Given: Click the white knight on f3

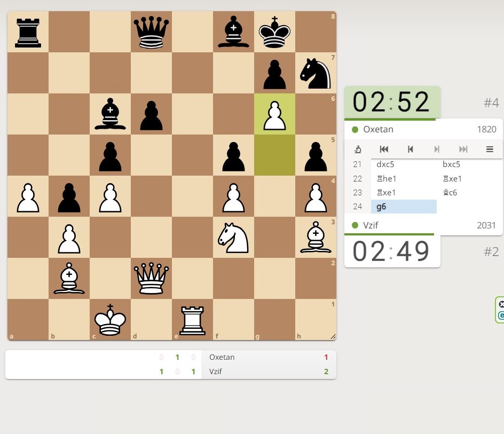Looking at the screenshot, I should (x=233, y=238).
